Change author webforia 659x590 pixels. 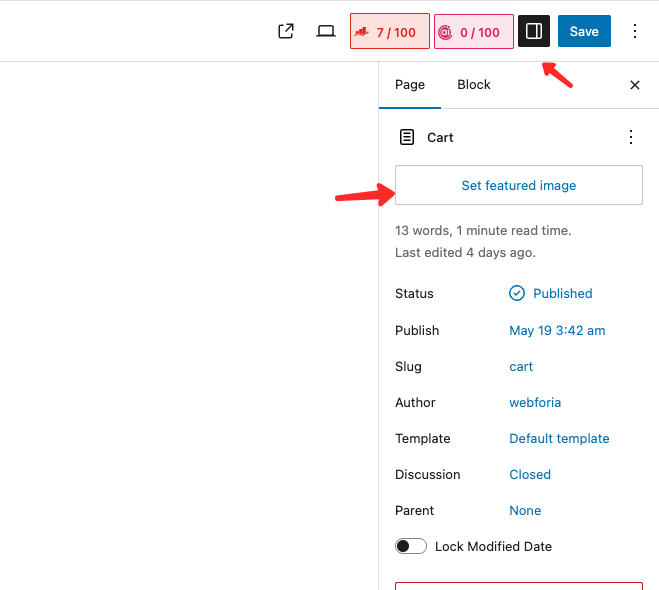click(x=535, y=403)
